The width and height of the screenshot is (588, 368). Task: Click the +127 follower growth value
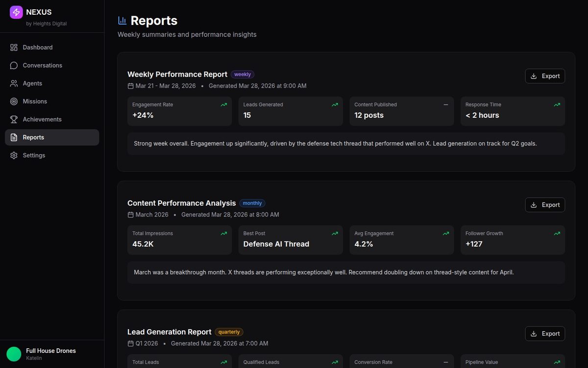[x=474, y=244]
